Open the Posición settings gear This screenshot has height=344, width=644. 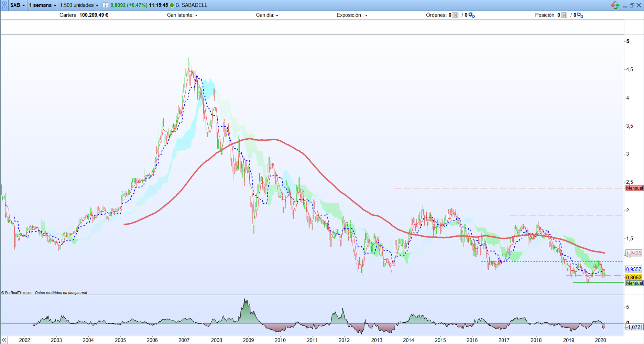(x=580, y=15)
